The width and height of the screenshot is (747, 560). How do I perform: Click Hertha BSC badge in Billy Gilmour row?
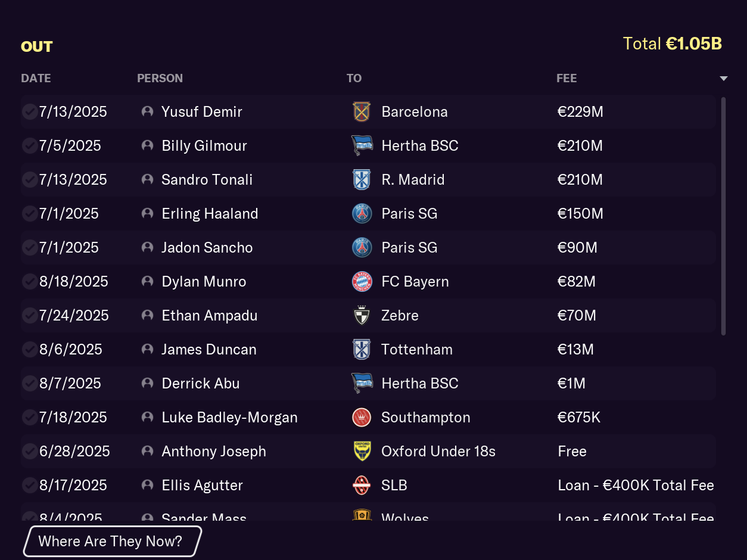tap(362, 146)
